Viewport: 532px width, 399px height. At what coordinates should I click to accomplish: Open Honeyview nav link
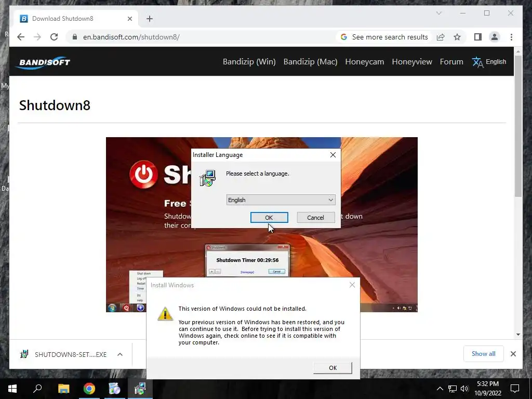412,62
